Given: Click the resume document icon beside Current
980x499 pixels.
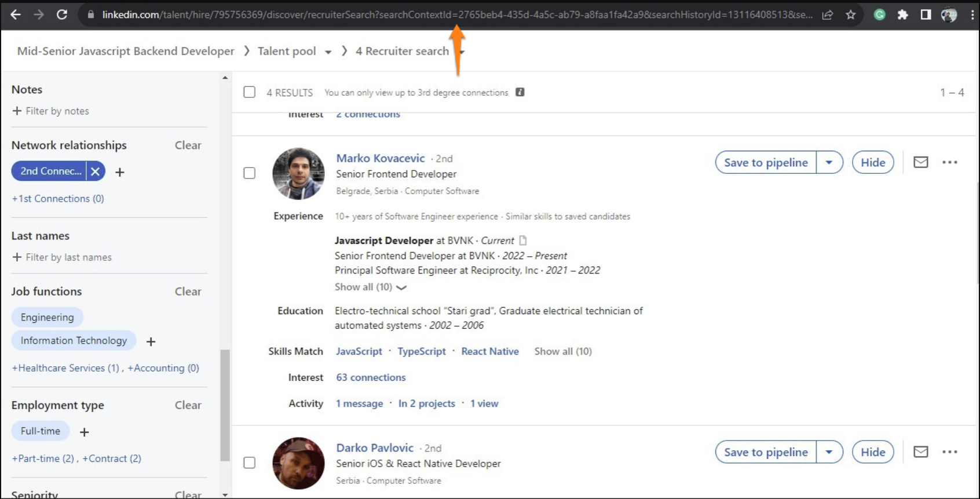Looking at the screenshot, I should (x=523, y=241).
